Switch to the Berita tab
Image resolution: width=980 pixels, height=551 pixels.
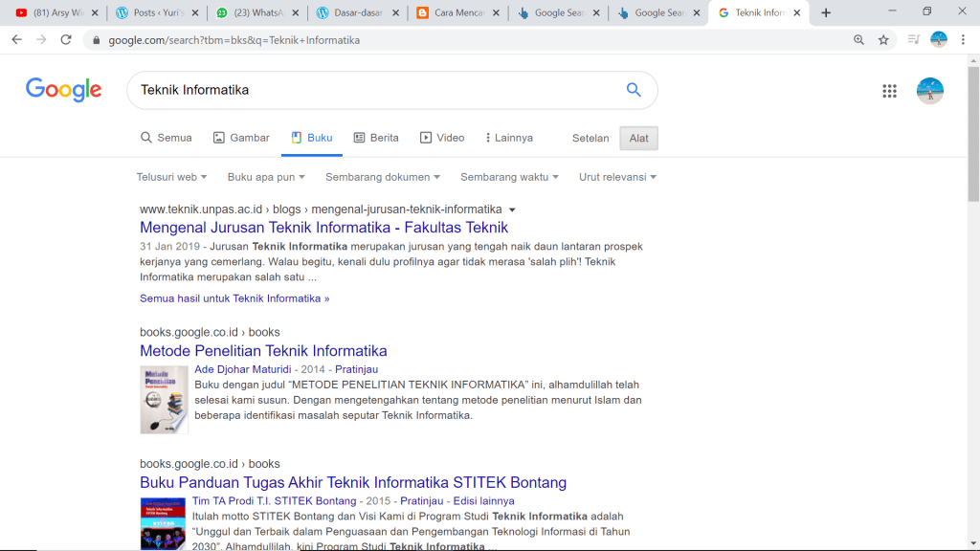376,138
